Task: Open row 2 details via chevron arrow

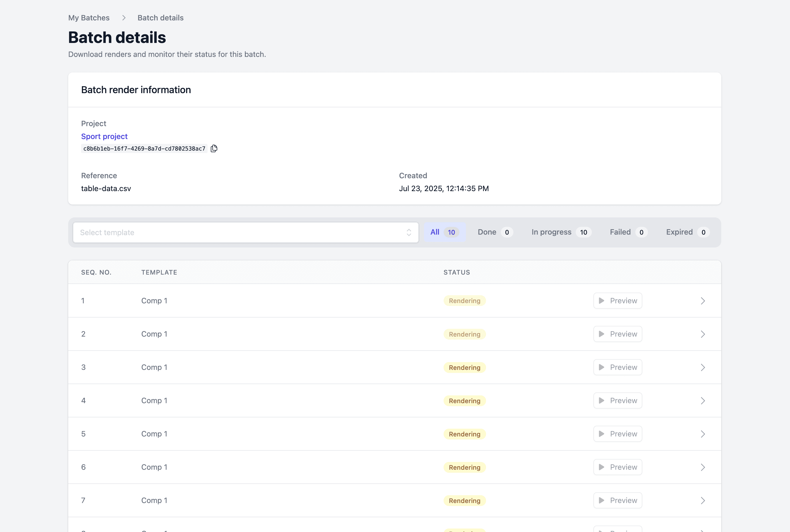Action: point(703,334)
